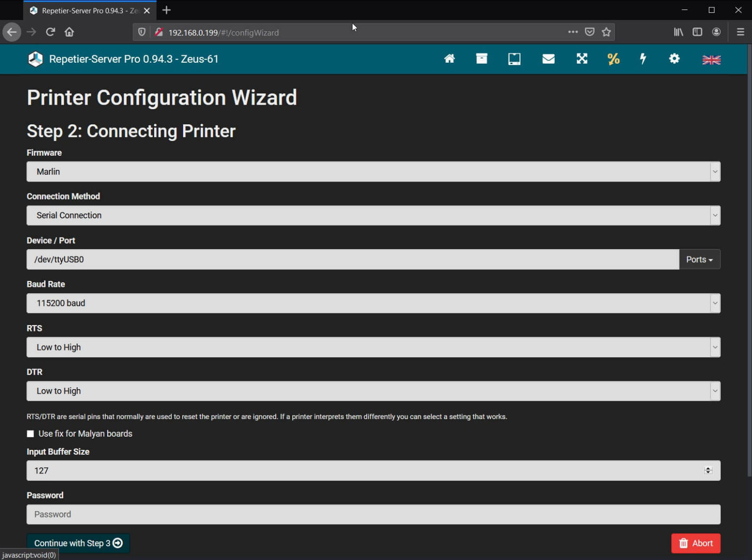Screen dimensions: 752x560
Task: Expand the Firmware dropdown showing Marlin
Action: (x=373, y=172)
